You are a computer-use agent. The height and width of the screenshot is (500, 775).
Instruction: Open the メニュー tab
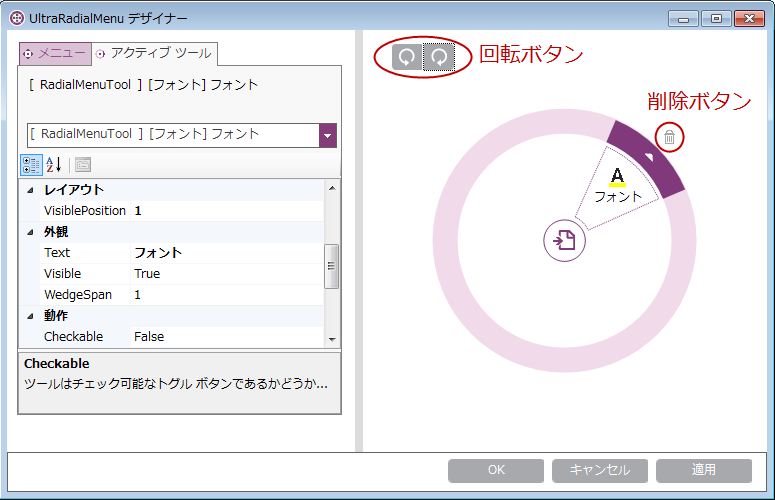55,53
